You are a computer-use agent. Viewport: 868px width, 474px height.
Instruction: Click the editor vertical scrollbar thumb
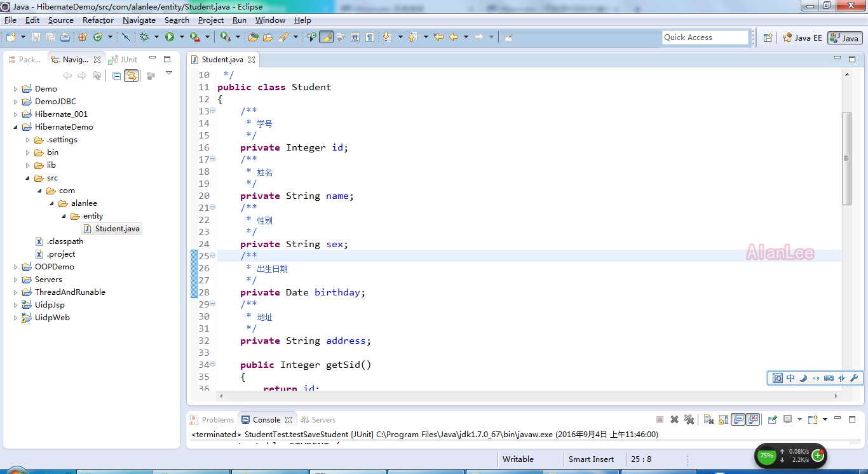[x=846, y=158]
